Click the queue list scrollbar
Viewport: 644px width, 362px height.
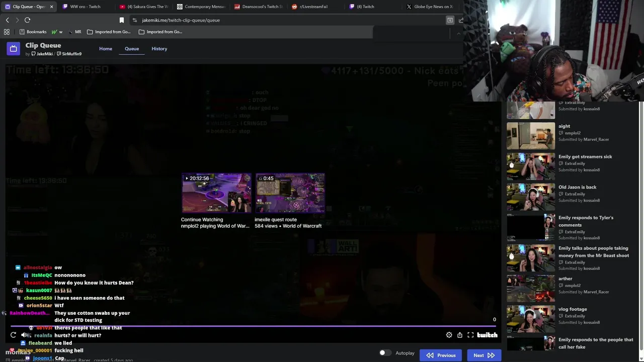(641, 226)
